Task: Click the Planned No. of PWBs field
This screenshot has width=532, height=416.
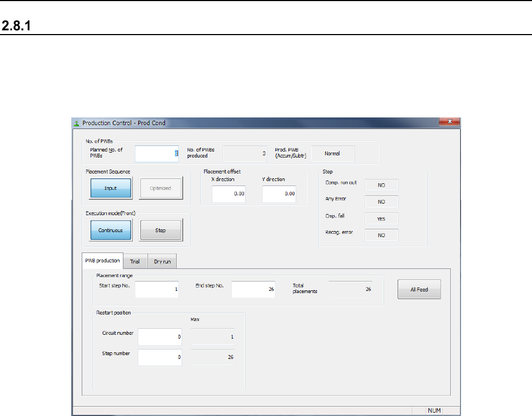Action: click(x=157, y=154)
